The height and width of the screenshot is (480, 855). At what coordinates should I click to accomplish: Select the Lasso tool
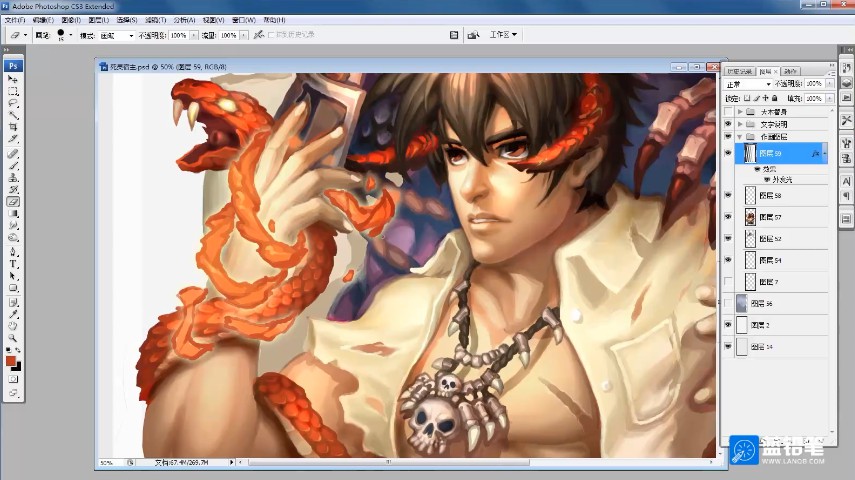pos(13,103)
